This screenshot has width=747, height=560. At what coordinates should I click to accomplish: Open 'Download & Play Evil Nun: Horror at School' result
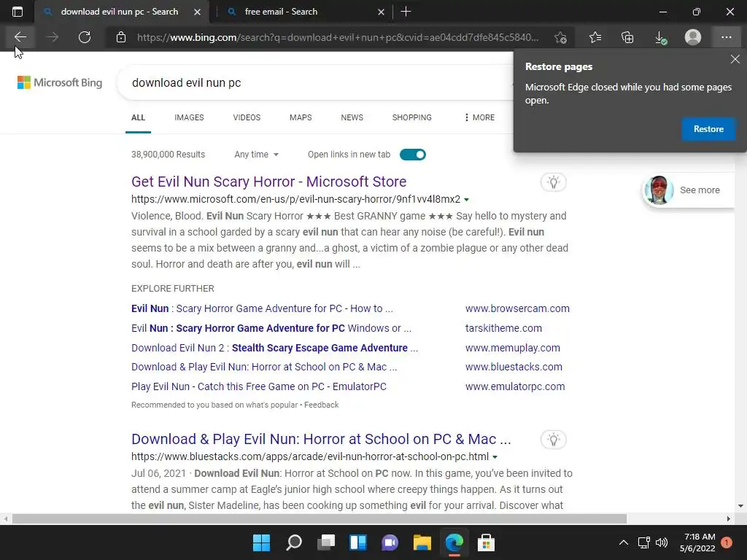click(x=321, y=439)
